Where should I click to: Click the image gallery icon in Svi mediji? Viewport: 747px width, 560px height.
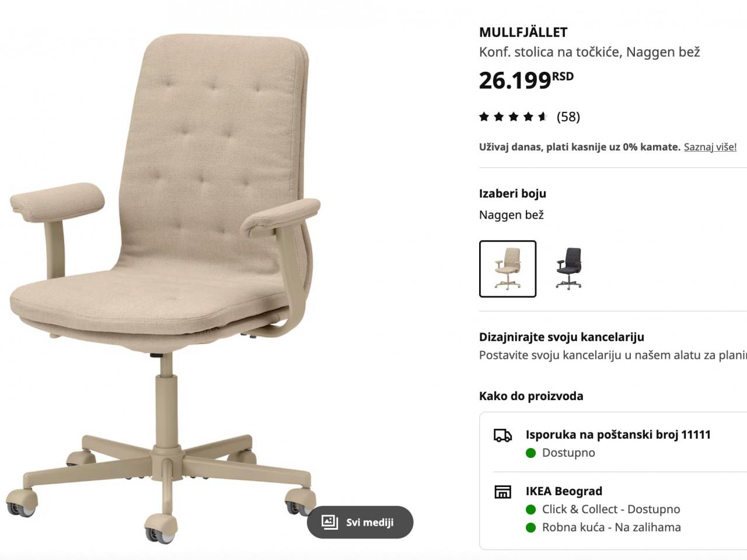coord(330,522)
